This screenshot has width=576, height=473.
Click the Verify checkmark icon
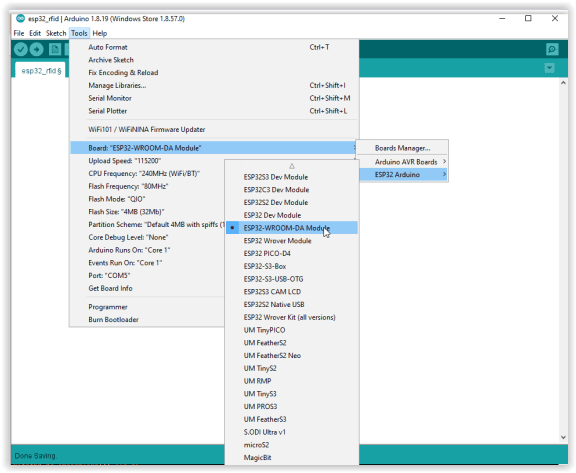tap(21, 49)
